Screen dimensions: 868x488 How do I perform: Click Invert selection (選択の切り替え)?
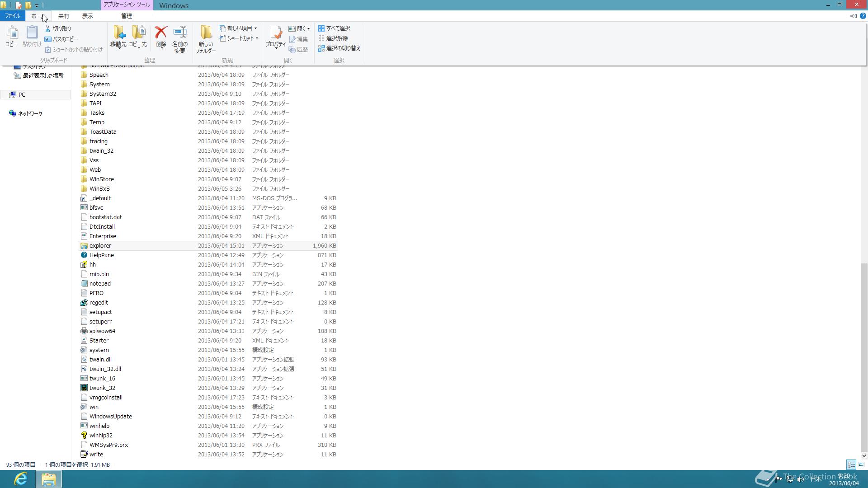[x=339, y=48]
